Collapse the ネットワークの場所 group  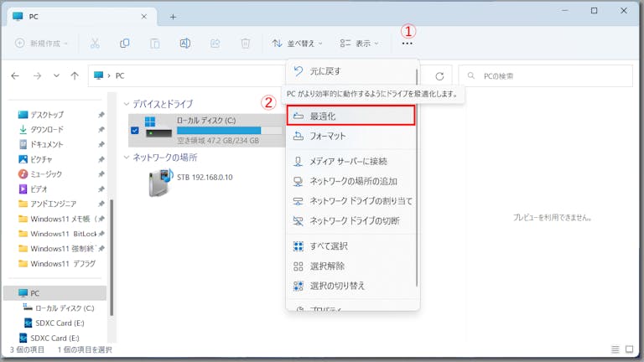(127, 158)
